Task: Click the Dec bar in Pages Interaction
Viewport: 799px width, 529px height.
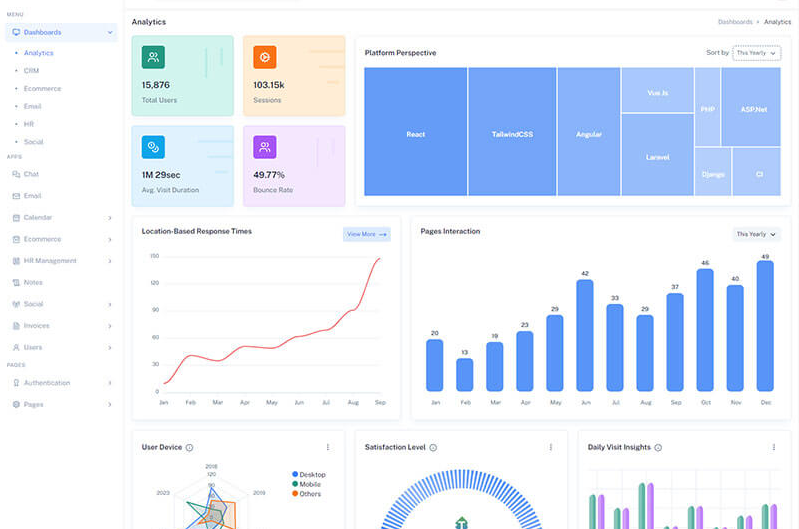Action: (x=765, y=325)
